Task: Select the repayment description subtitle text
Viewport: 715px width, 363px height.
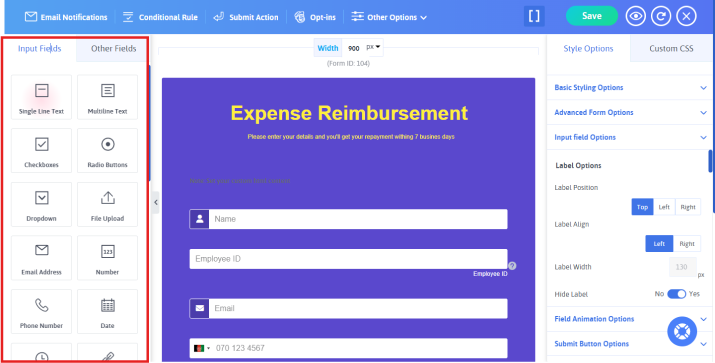Action: [351, 137]
